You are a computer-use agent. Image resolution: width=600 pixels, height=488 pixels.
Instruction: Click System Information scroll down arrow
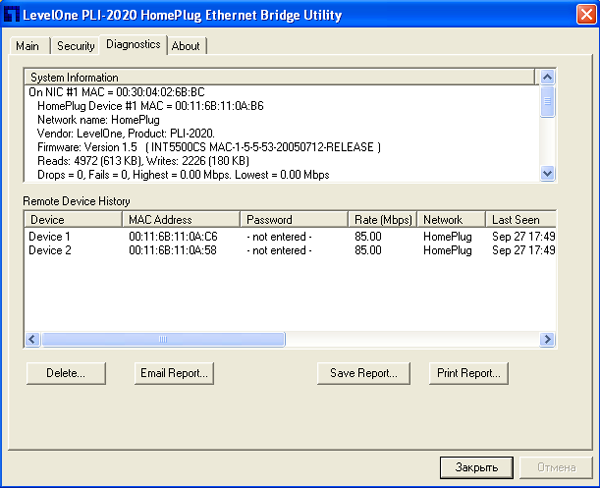tap(547, 174)
